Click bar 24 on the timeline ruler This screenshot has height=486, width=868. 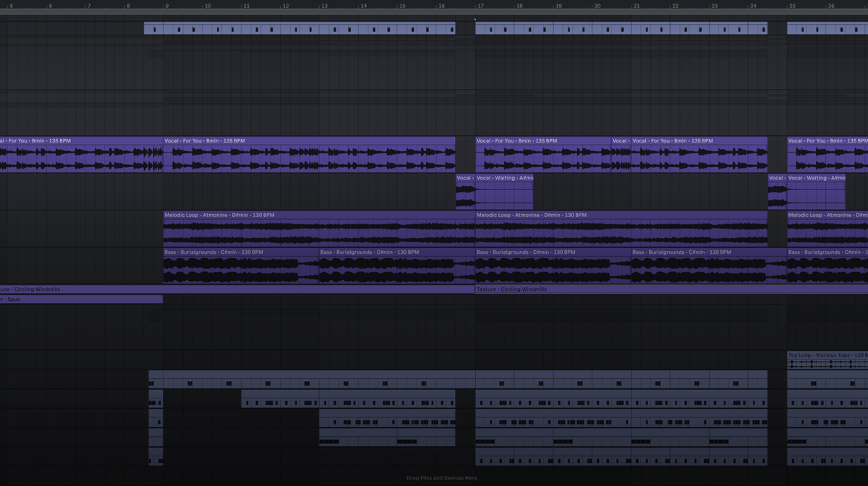point(754,6)
